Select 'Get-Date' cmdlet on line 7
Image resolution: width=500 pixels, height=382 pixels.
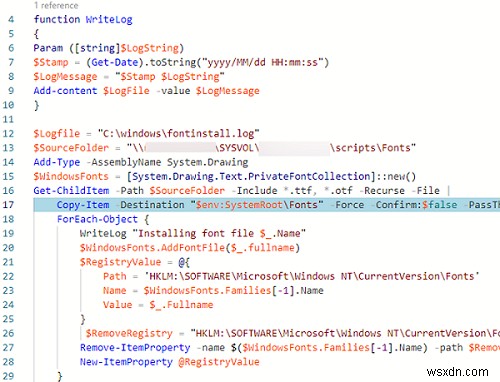click(115, 62)
